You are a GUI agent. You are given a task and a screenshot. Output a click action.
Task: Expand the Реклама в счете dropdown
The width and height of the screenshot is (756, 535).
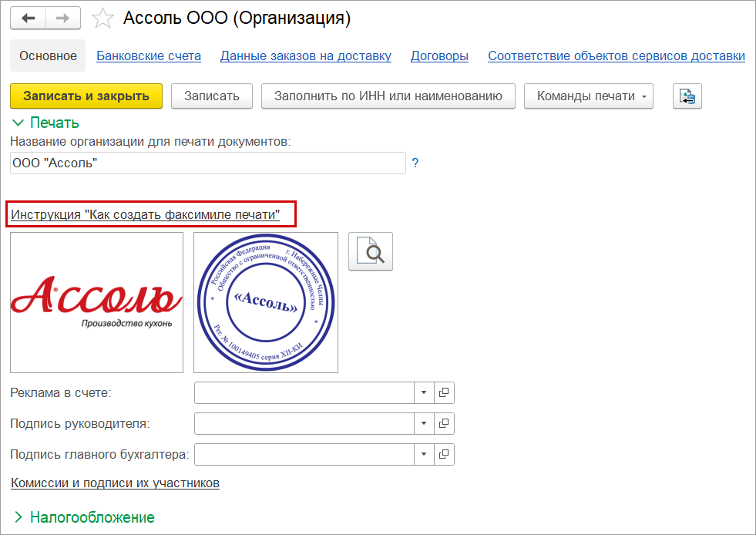point(424,393)
